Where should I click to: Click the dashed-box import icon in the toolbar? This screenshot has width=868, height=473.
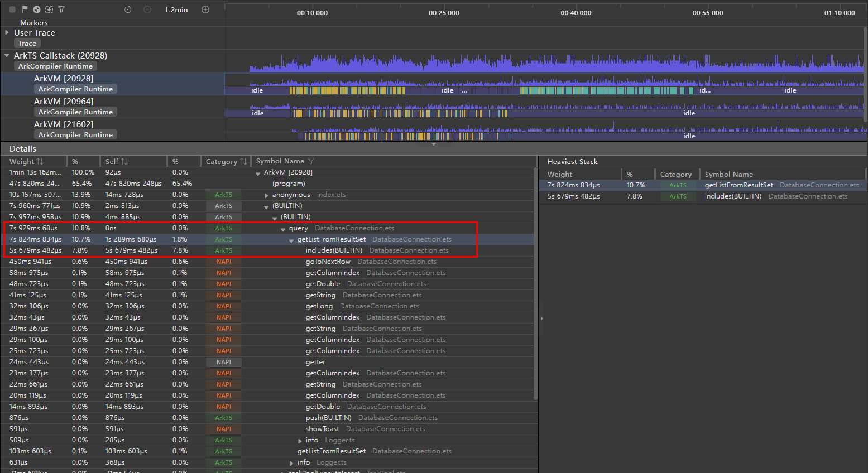pyautogui.click(x=49, y=9)
